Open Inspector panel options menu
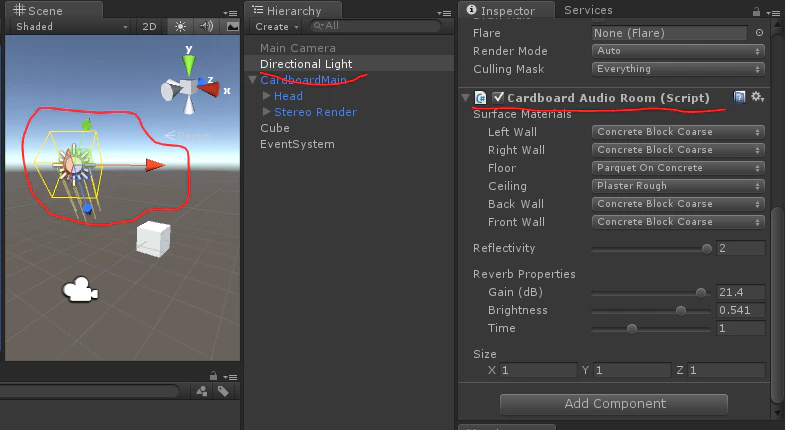 click(772, 13)
